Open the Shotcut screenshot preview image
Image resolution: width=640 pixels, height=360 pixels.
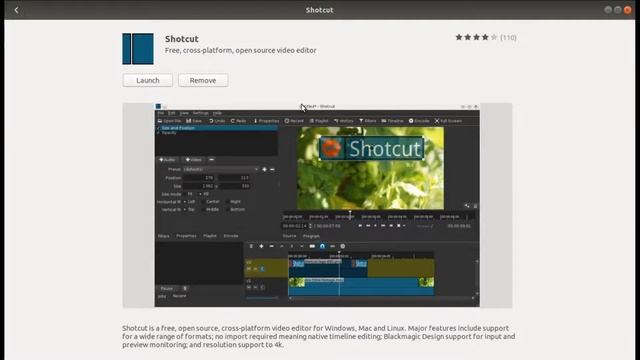pyautogui.click(x=317, y=205)
